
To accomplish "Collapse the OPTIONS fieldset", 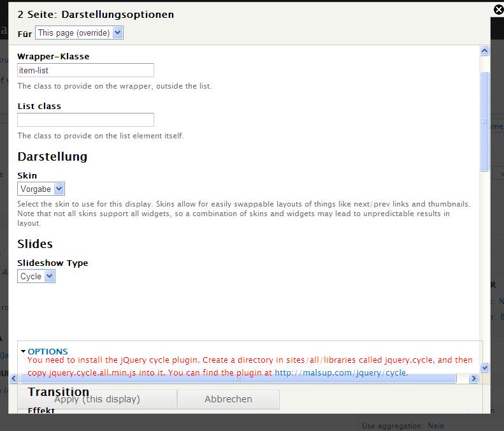I will 47,351.
